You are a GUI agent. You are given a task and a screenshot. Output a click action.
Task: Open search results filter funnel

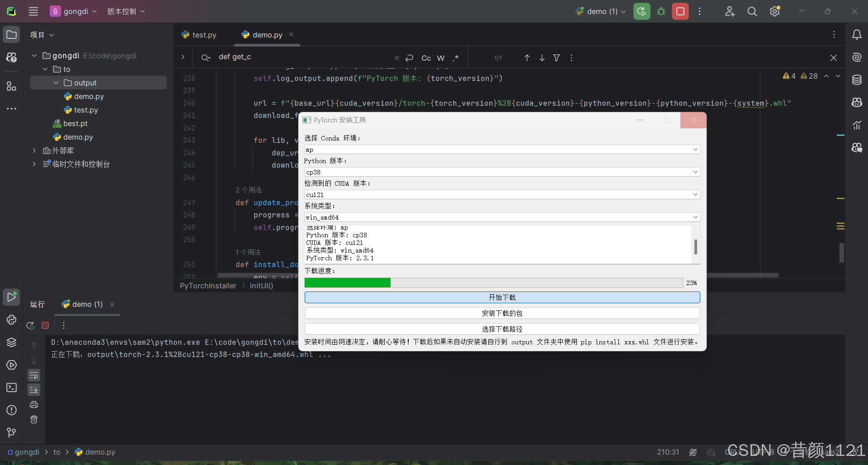pos(557,58)
